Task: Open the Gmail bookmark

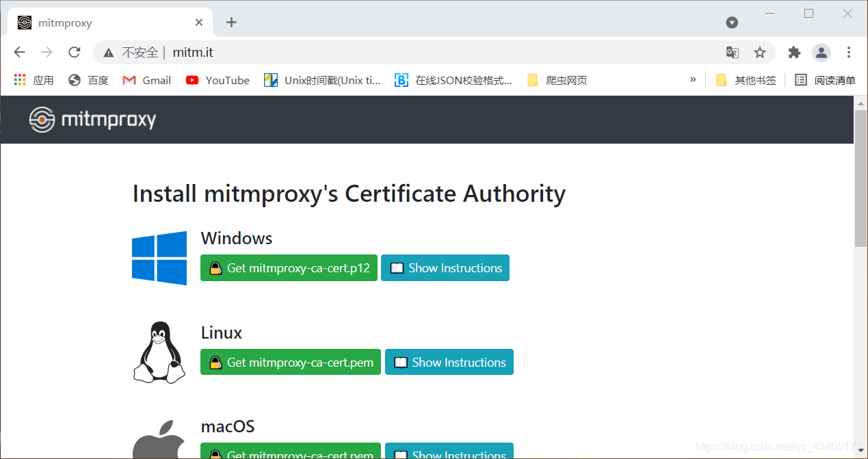Action: [146, 80]
